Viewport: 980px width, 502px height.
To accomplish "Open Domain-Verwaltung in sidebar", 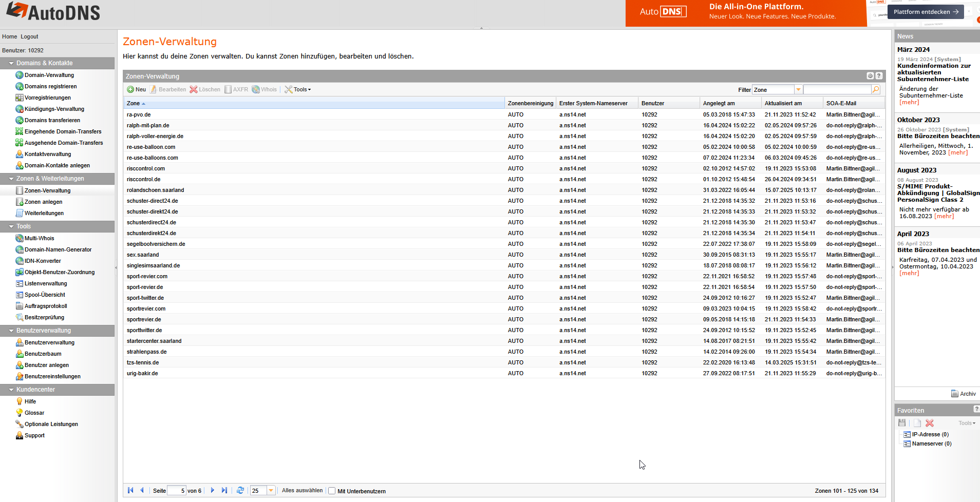I will pos(49,75).
